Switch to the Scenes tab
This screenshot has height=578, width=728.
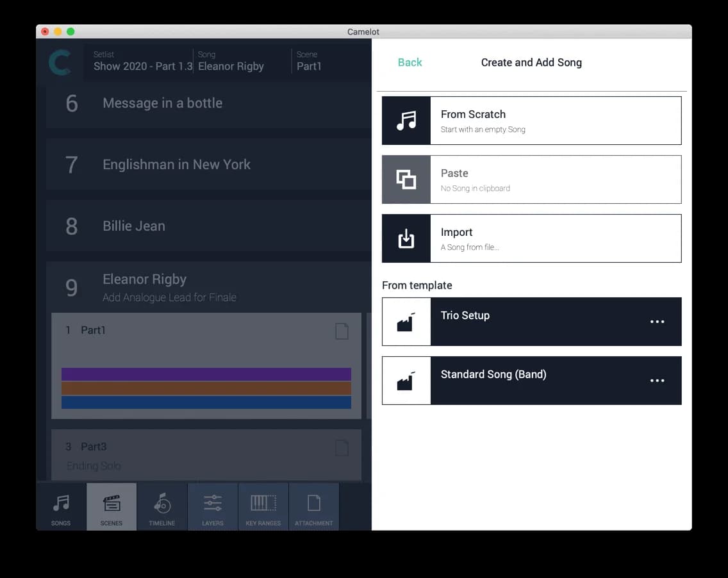pos(111,506)
